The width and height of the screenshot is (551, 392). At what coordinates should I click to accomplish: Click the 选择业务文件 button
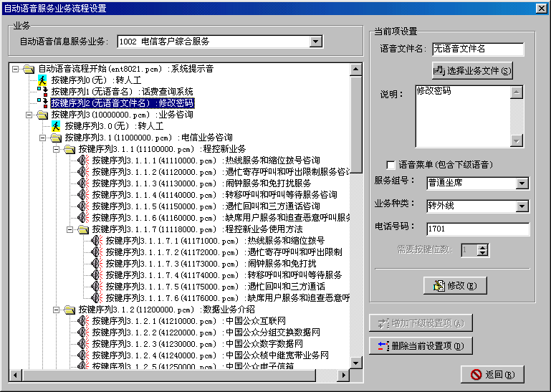coord(472,70)
